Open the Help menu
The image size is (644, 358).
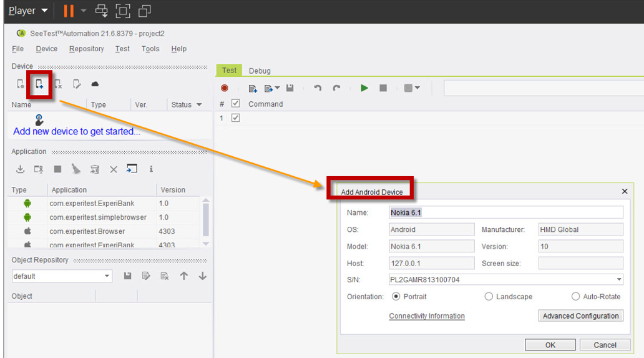pos(178,49)
